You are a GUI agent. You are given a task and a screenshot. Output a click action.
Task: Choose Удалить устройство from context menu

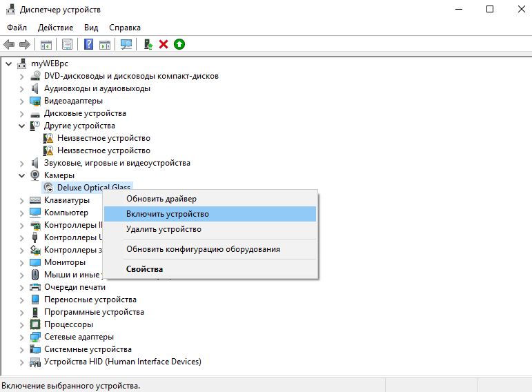pos(210,229)
